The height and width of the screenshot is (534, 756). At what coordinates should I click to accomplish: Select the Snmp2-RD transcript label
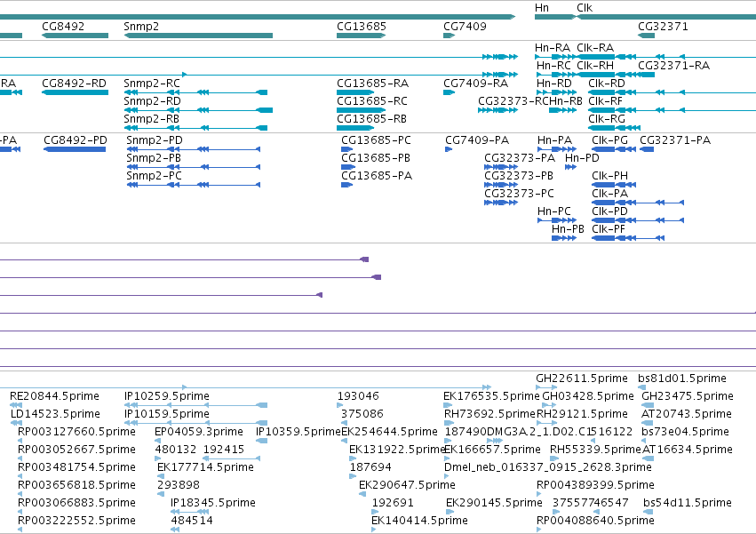pos(152,101)
